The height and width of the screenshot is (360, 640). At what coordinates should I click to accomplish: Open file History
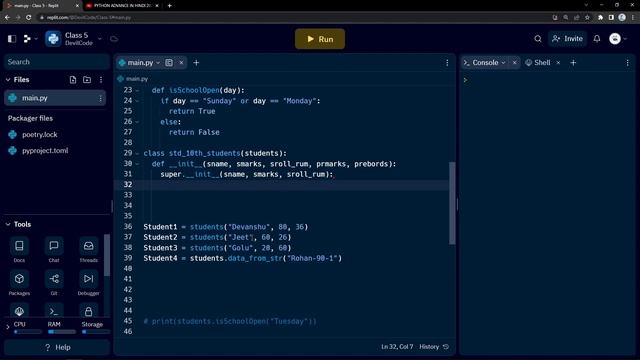pos(434,347)
